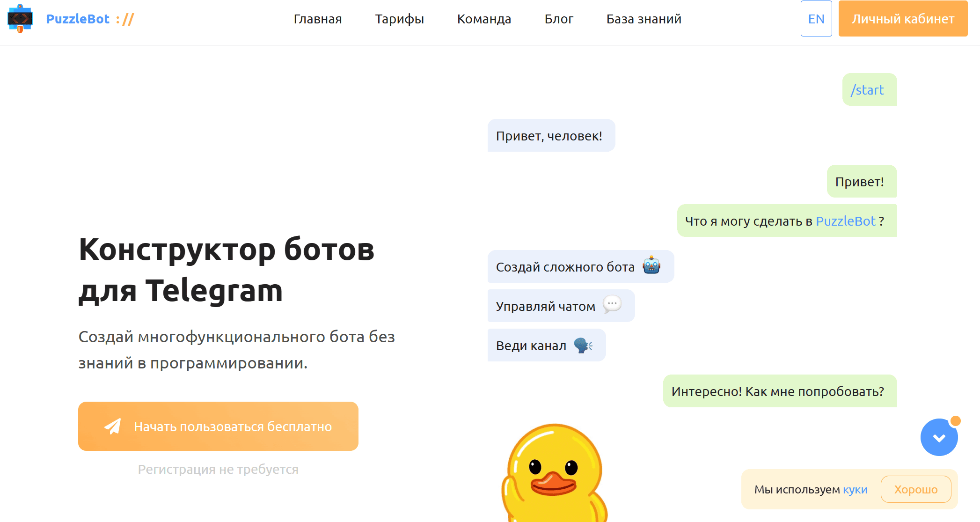980x522 pixels.
Task: Click the Веди канал text
Action: 531,346
